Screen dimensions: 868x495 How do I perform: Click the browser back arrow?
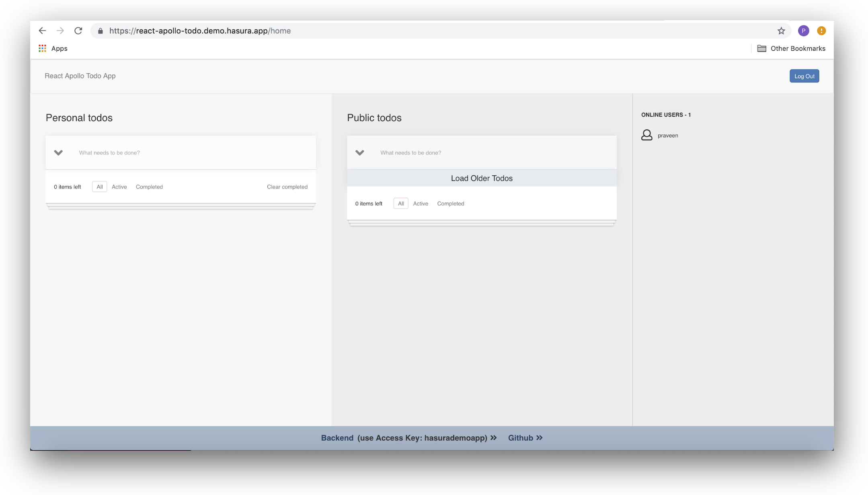click(x=42, y=31)
